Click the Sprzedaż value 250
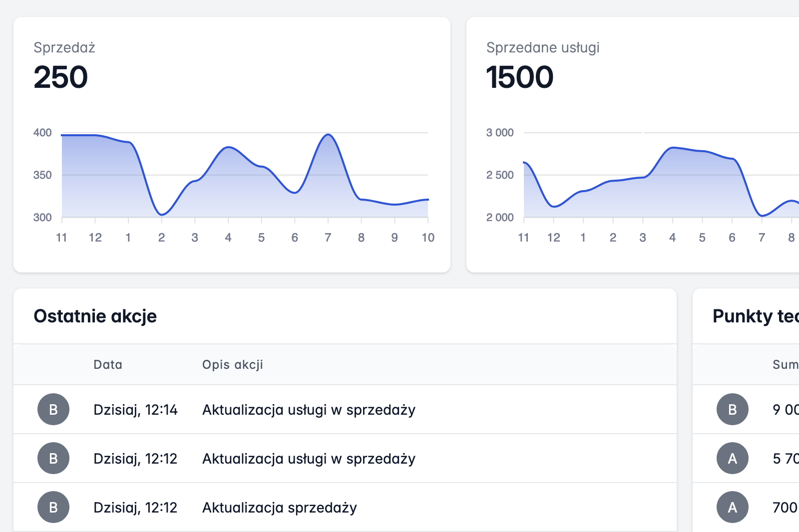Screen dimensions: 799x532 click(60, 77)
